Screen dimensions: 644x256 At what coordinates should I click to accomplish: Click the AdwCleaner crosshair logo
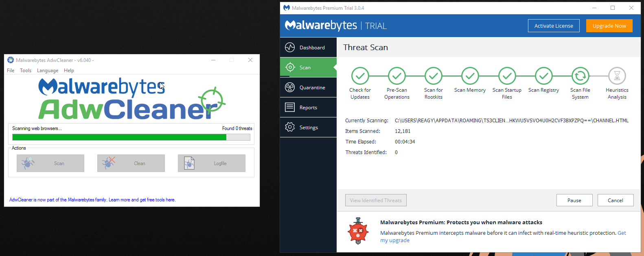point(212,100)
